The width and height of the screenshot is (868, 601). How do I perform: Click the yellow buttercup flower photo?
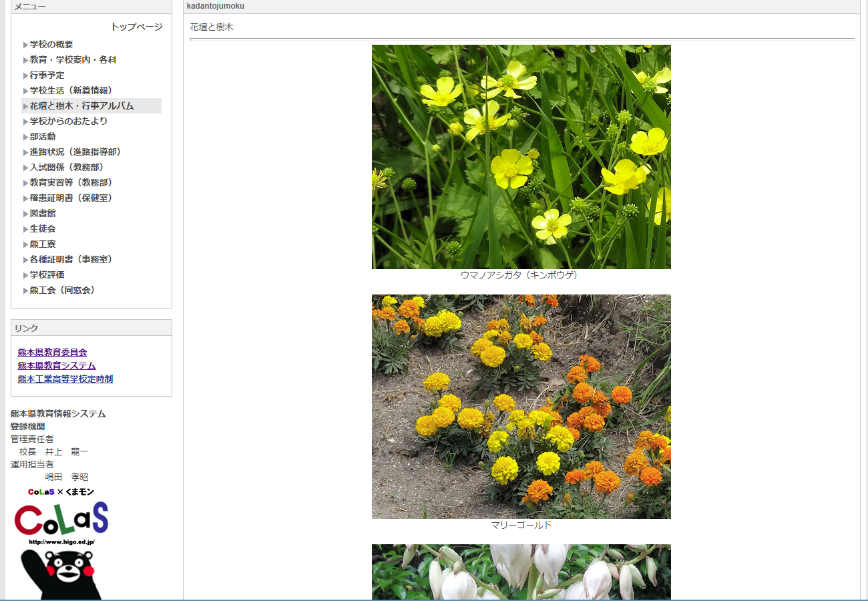(x=521, y=157)
